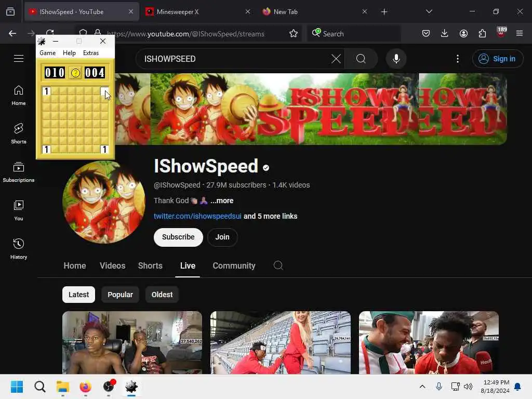Open File Explorer from taskbar
532x399 pixels.
[x=63, y=387]
